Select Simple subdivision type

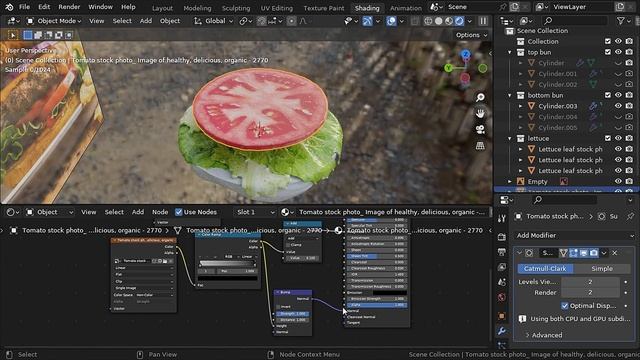(602, 269)
